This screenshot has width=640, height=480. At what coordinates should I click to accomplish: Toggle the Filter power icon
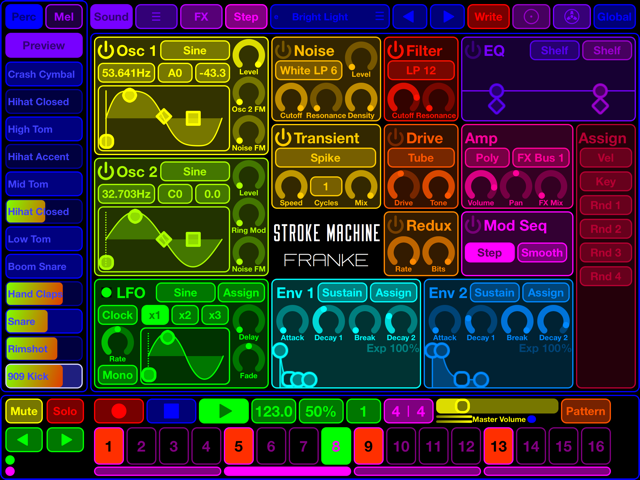395,51
